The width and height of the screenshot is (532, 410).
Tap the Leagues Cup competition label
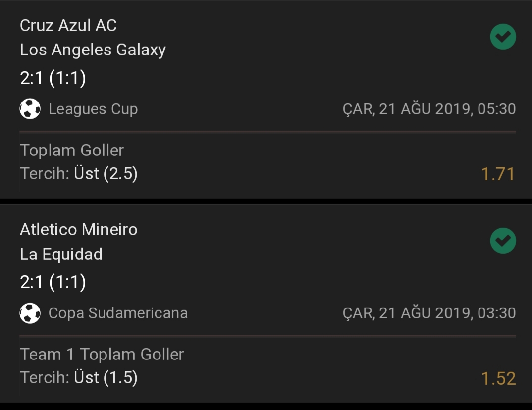[93, 109]
